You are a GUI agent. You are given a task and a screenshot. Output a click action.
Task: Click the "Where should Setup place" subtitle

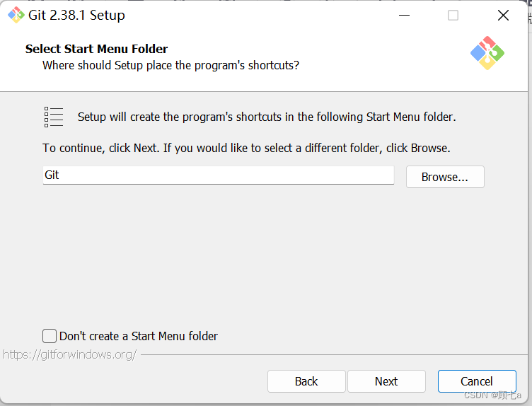(x=170, y=65)
